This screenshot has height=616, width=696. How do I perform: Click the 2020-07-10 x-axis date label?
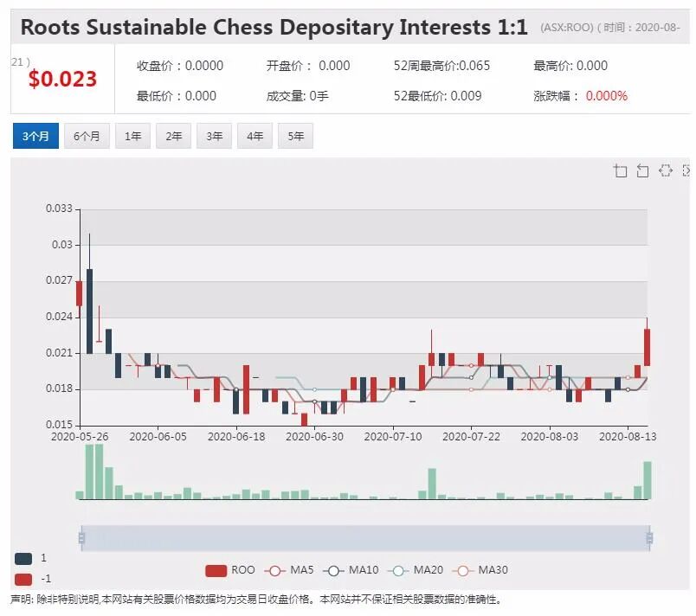click(x=393, y=437)
